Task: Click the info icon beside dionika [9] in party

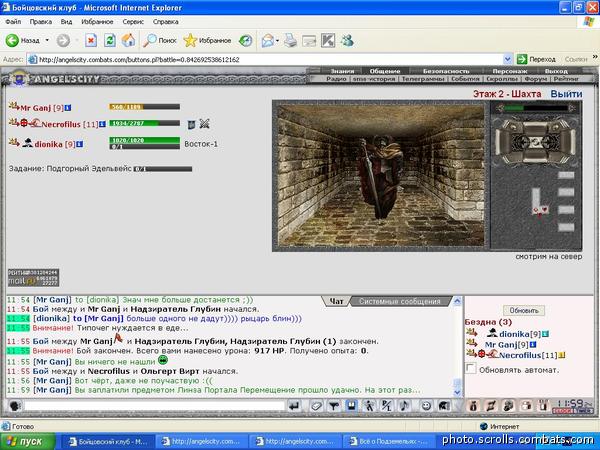Action: pyautogui.click(x=79, y=144)
